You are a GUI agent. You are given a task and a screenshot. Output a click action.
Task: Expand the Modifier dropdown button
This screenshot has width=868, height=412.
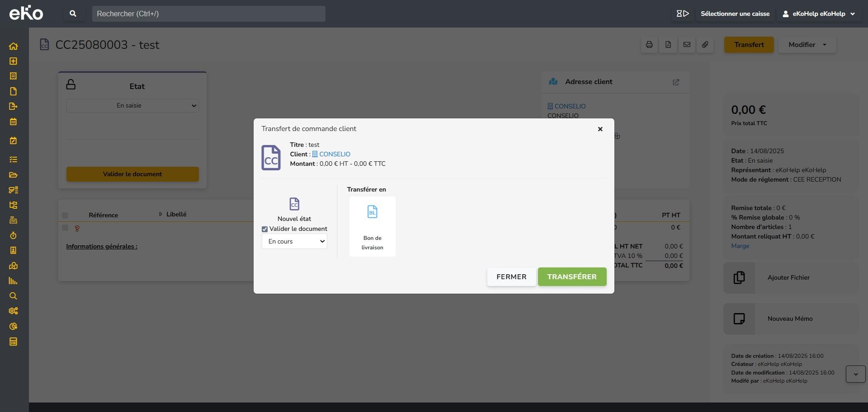[807, 45]
